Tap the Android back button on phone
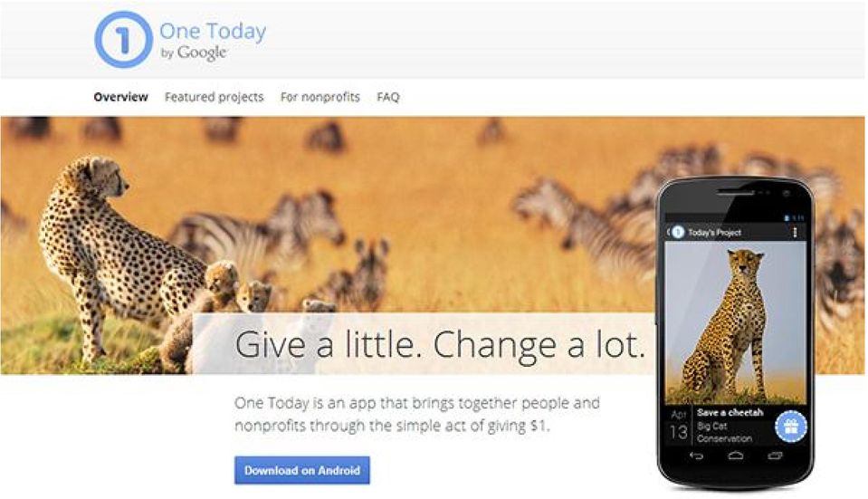868x499 pixels. (x=696, y=456)
